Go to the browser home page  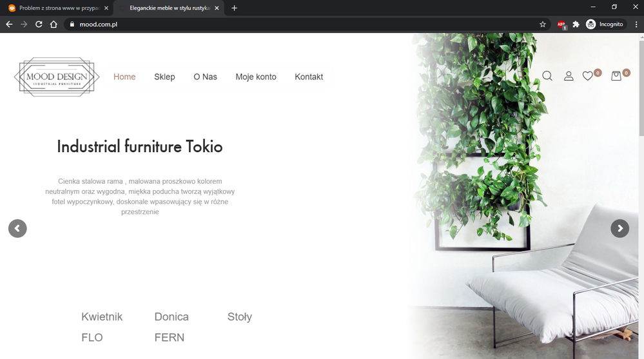pyautogui.click(x=54, y=24)
